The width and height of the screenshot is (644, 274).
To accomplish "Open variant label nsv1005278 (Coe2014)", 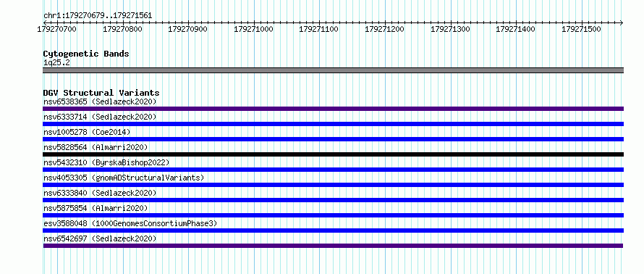I will click(87, 132).
